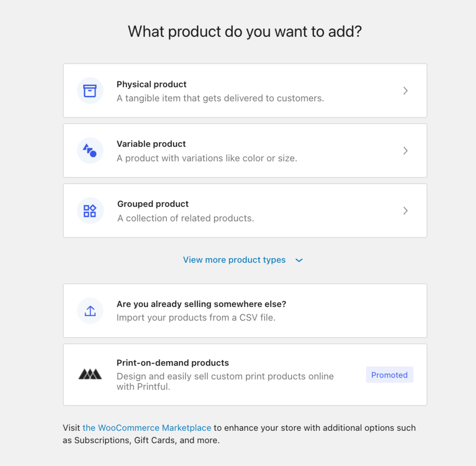This screenshot has width=476, height=466.
Task: Click the Printful mountain logo
Action: coord(90,375)
